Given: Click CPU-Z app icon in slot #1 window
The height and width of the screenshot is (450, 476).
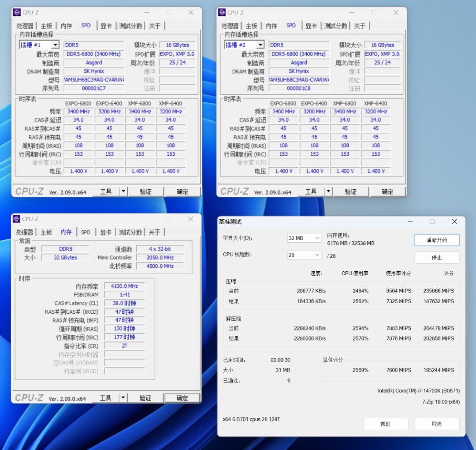Looking at the screenshot, I should click(x=17, y=12).
